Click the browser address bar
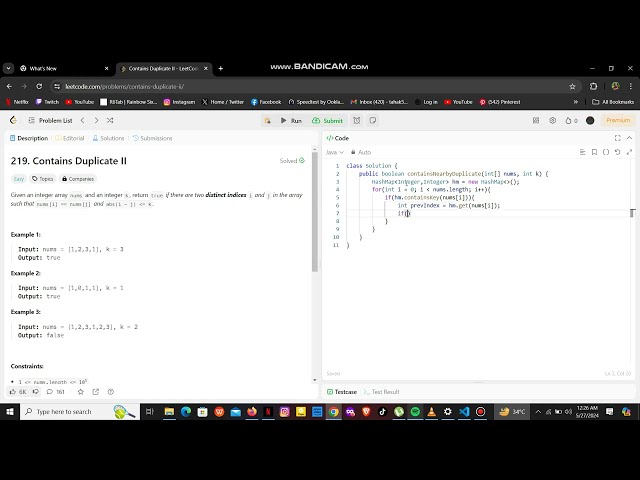The image size is (640, 480). pyautogui.click(x=314, y=87)
